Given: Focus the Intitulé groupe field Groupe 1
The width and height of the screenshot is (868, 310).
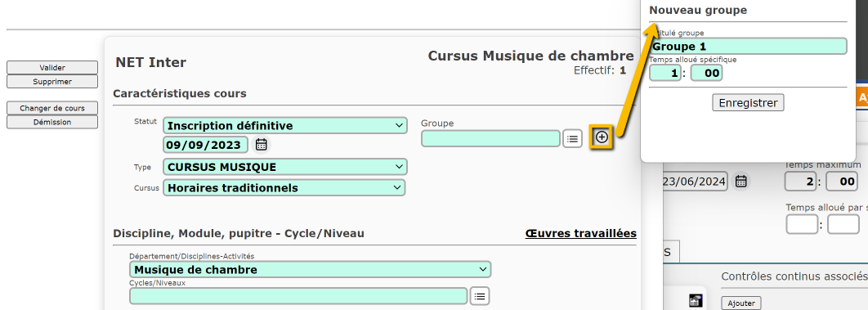Looking at the screenshot, I should tap(748, 47).
